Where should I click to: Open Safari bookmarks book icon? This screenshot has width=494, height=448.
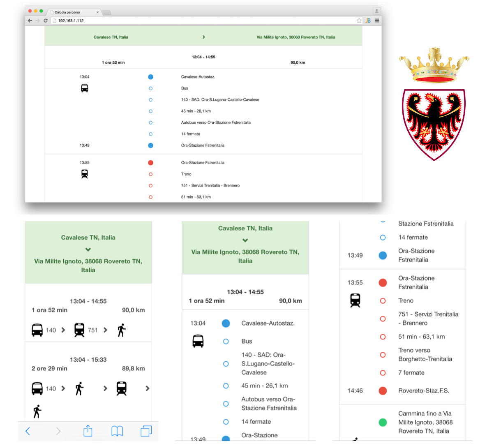[117, 431]
